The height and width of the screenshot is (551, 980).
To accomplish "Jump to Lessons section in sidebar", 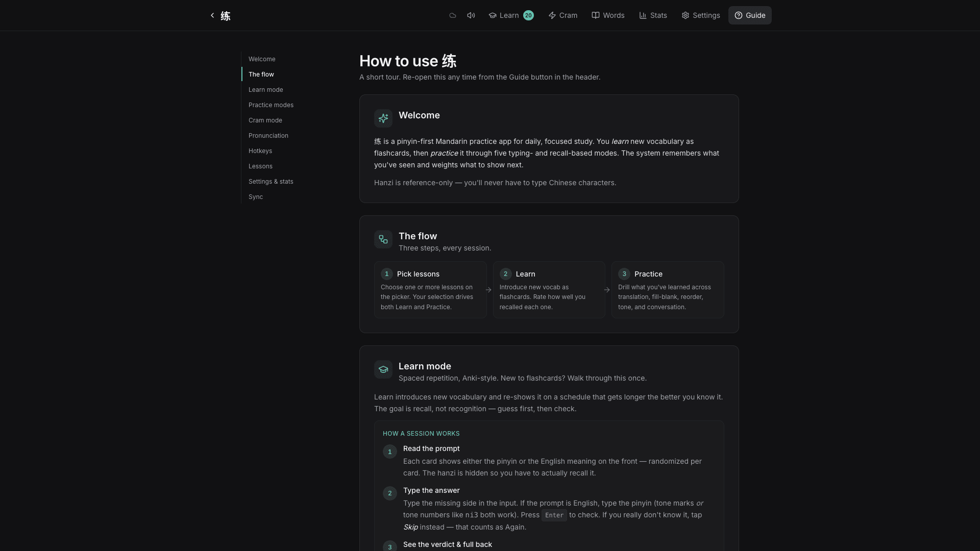I will click(260, 166).
